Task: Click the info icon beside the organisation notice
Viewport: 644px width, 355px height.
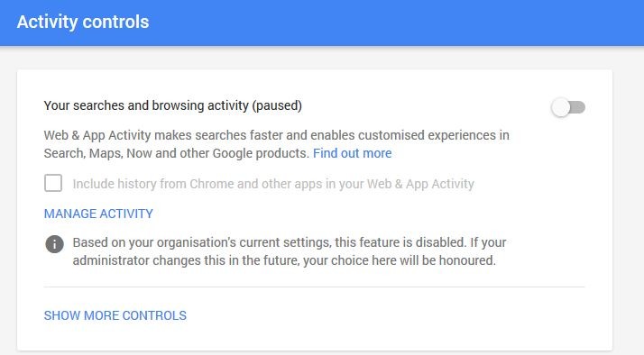Action: click(x=55, y=244)
